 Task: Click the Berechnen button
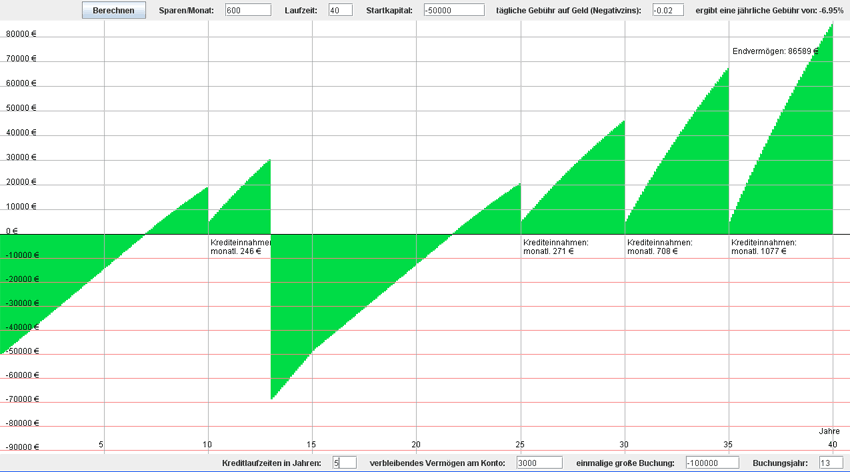pos(113,10)
